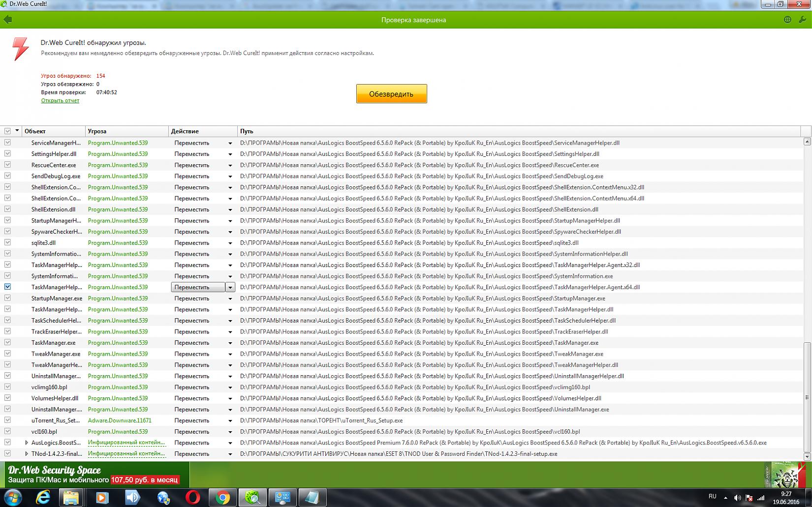The height and width of the screenshot is (507, 812).
Task: Select the Dr.Web CureIt taskbar button
Action: (253, 498)
